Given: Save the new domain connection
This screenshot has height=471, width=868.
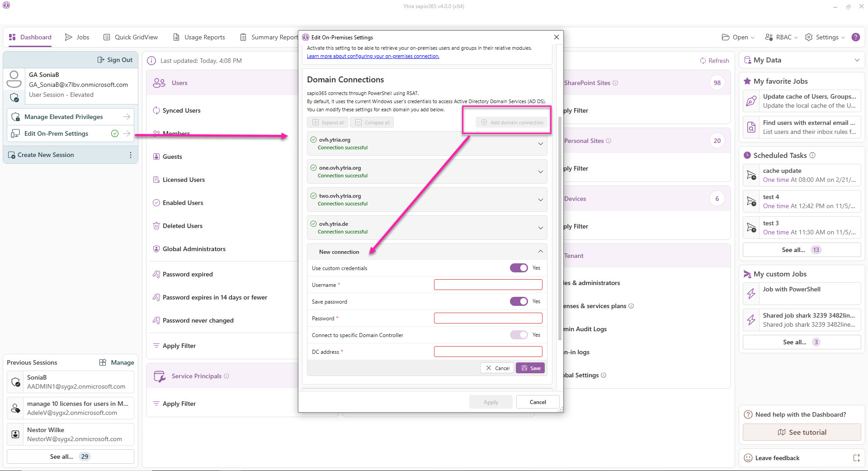Looking at the screenshot, I should point(530,368).
